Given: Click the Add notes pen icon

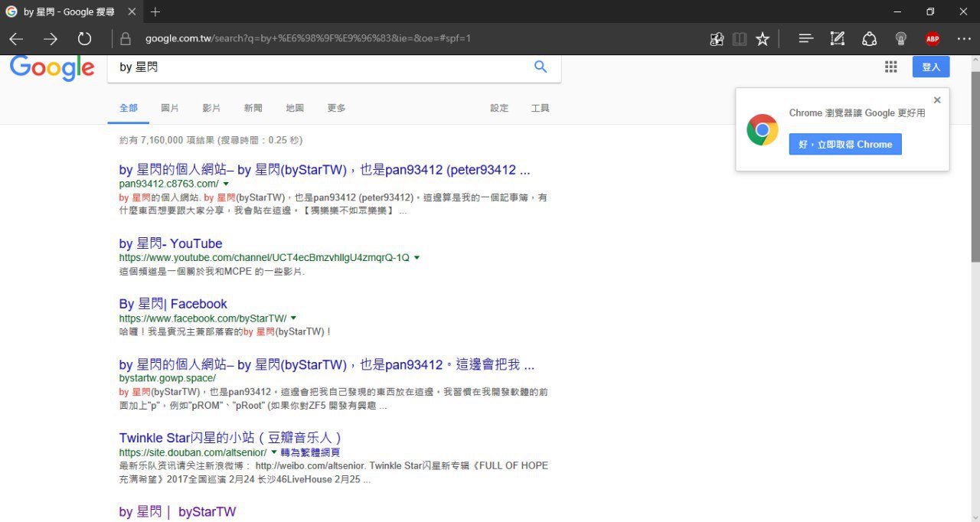Looking at the screenshot, I should (x=838, y=39).
